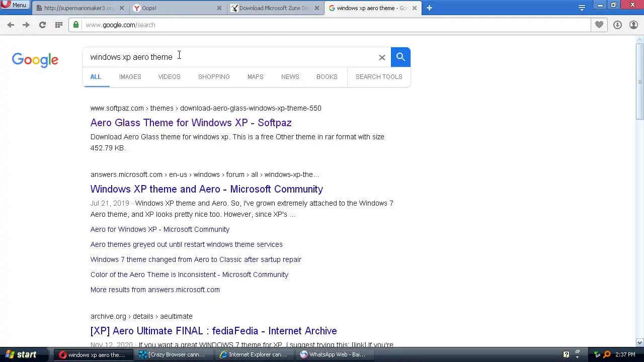Open Aero for Windows XP - Microsoft Community link
Viewport: 644px width, 362px height.
tap(160, 229)
